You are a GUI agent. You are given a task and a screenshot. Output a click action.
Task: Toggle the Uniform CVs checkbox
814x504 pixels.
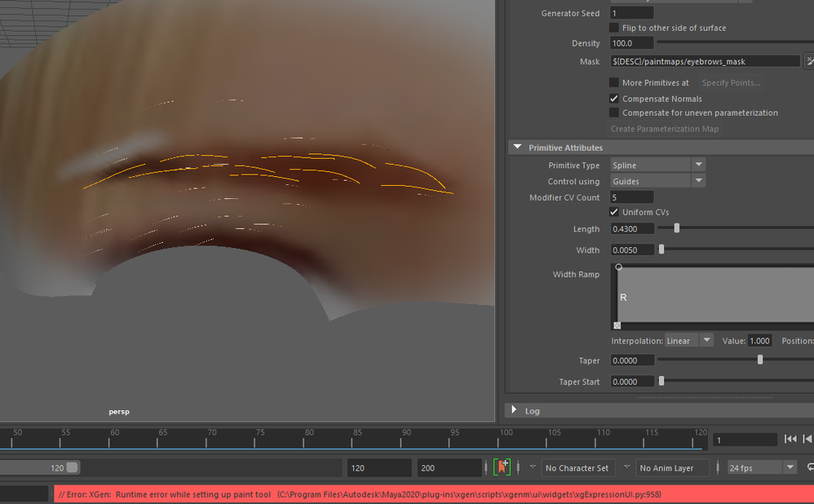pos(614,212)
